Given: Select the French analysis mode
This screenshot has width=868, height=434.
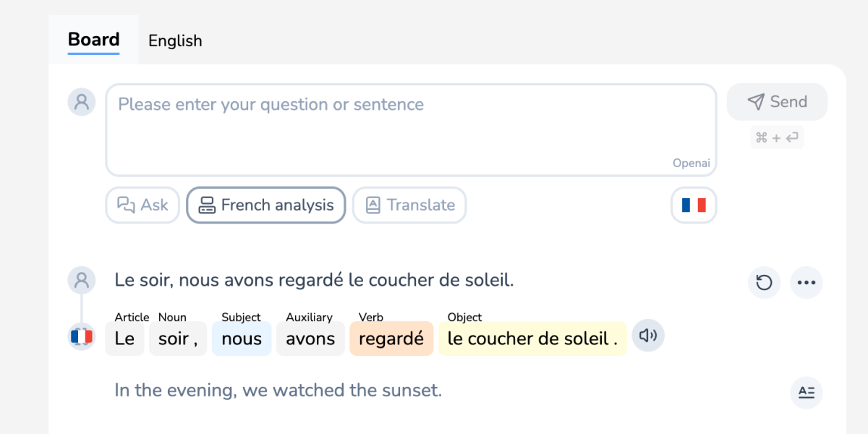Looking at the screenshot, I should tap(266, 205).
